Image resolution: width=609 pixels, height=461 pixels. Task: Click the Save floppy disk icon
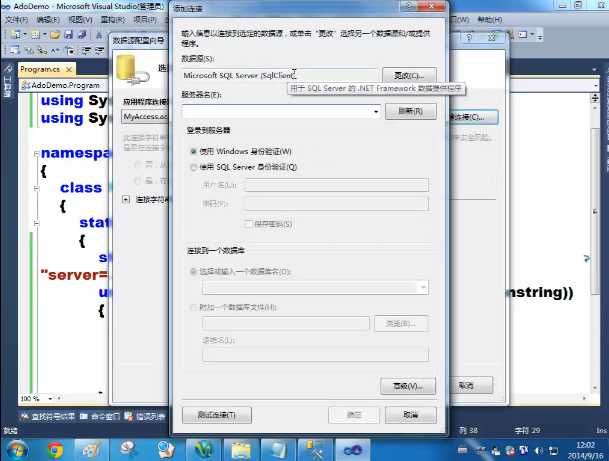pos(69,35)
